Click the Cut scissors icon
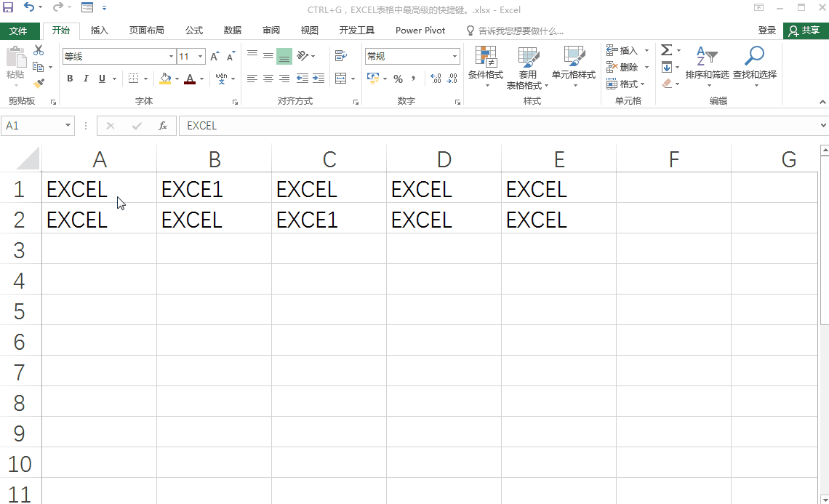 point(39,50)
